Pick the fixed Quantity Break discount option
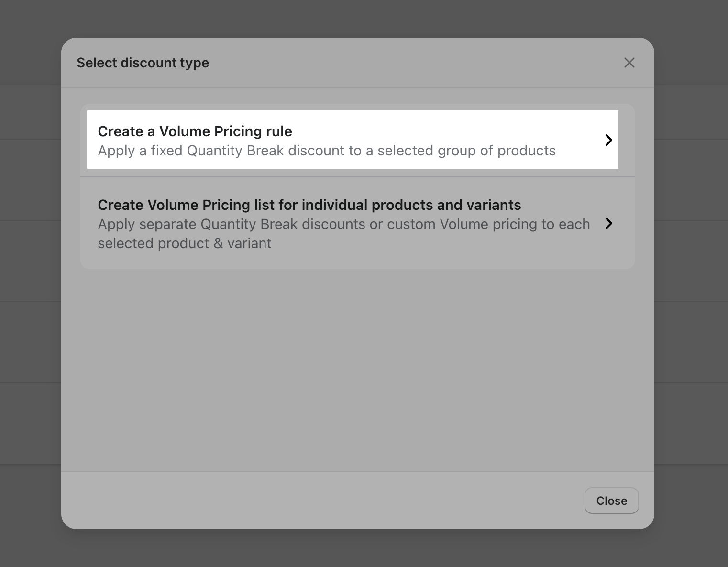 [x=353, y=140]
